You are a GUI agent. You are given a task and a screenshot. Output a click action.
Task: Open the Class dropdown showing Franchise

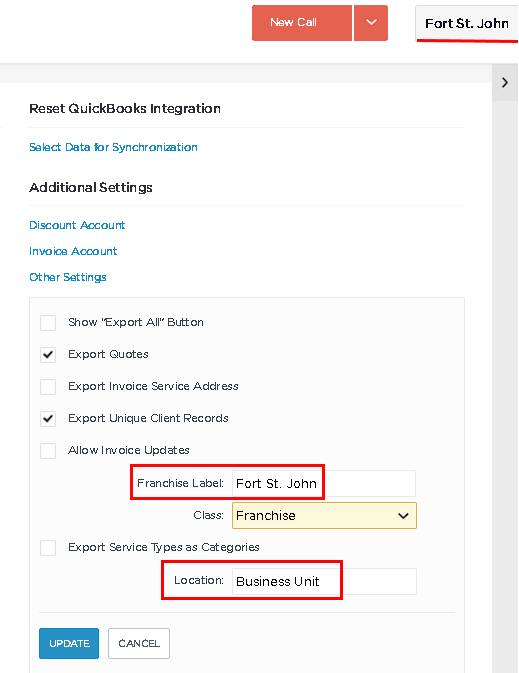tap(324, 515)
